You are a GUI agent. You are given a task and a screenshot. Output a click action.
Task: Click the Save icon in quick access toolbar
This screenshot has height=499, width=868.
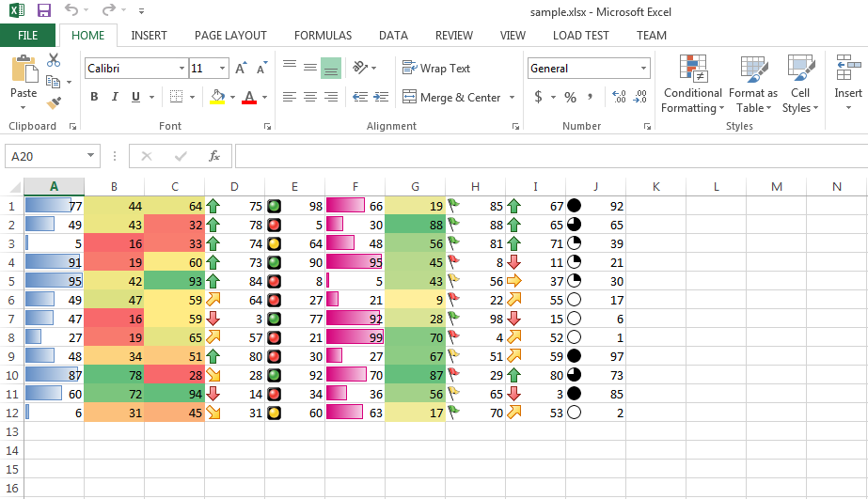click(43, 10)
